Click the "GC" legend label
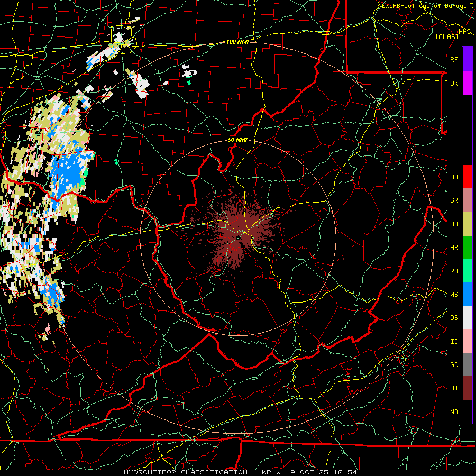 click(454, 365)
